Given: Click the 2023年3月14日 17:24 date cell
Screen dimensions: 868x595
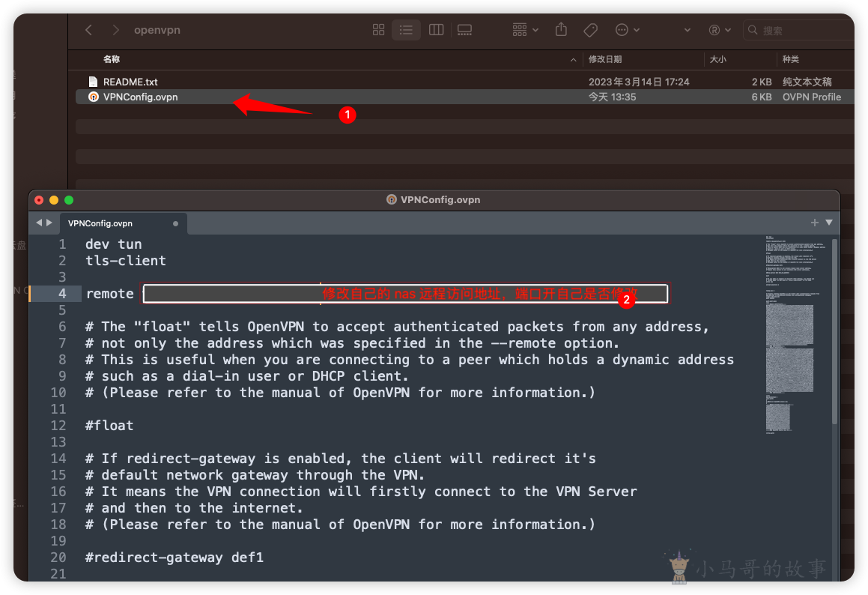Looking at the screenshot, I should click(x=639, y=82).
